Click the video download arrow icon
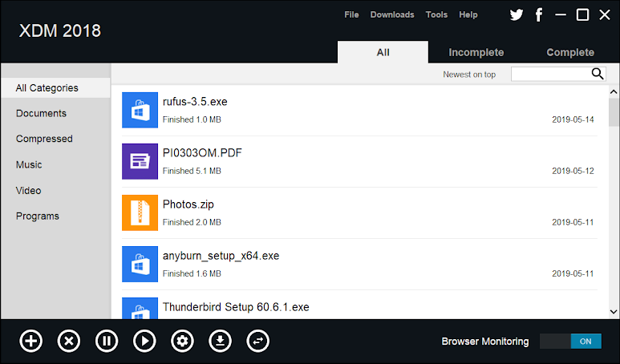The height and width of the screenshot is (364, 620). [x=221, y=341]
